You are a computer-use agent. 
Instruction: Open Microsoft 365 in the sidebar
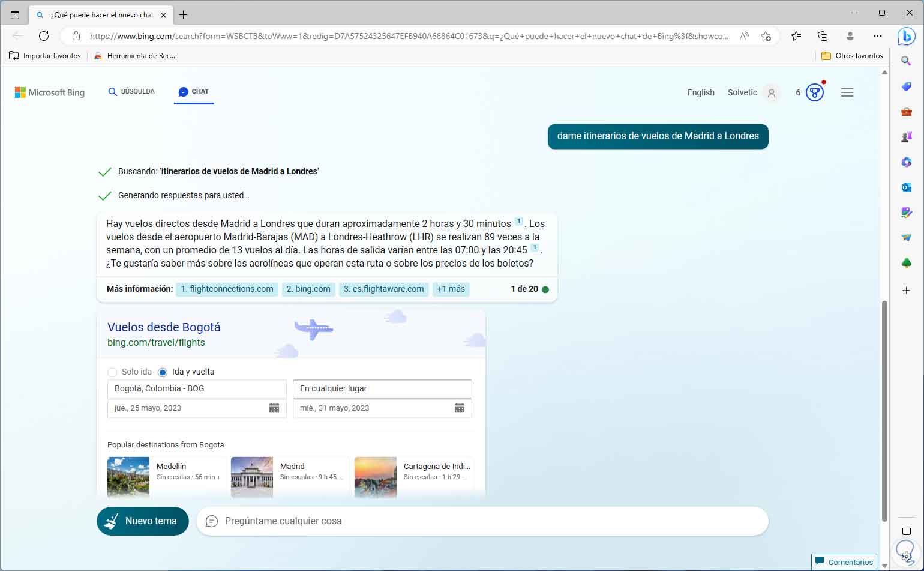[906, 162]
